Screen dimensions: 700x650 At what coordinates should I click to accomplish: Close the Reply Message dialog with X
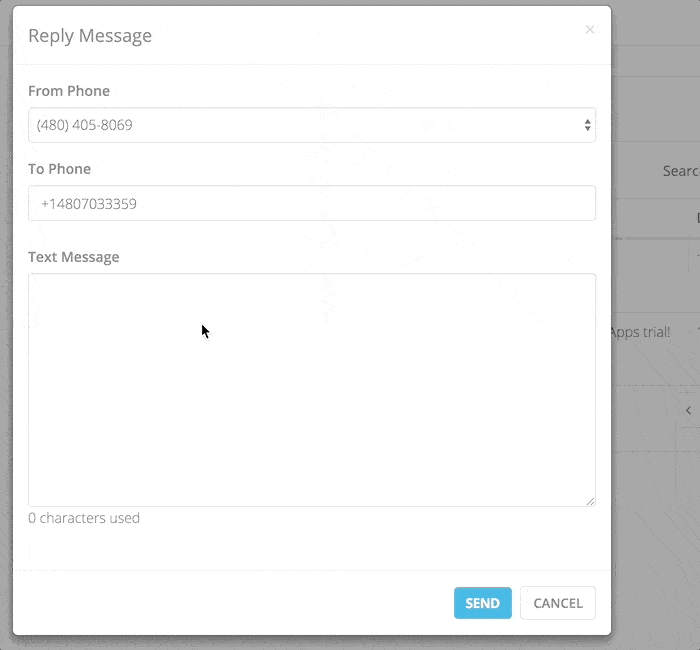(x=590, y=29)
